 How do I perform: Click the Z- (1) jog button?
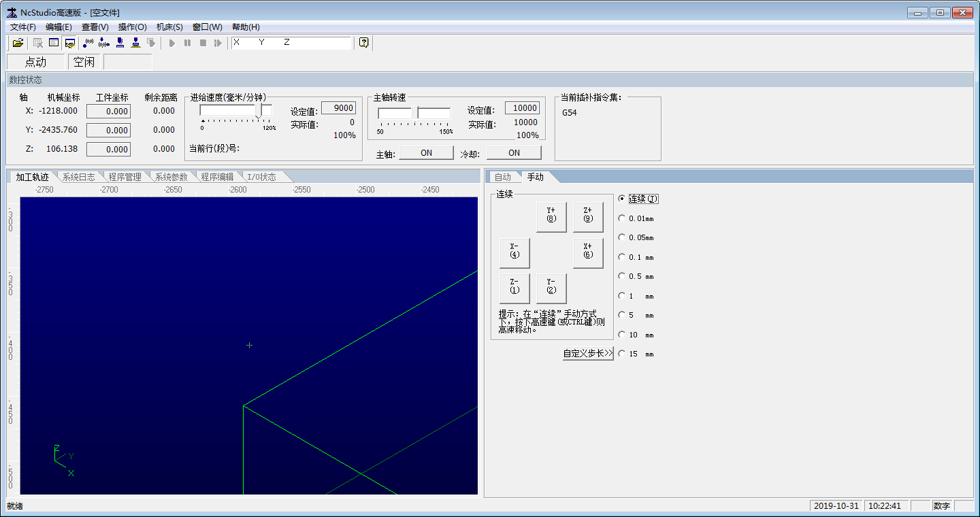[514, 288]
